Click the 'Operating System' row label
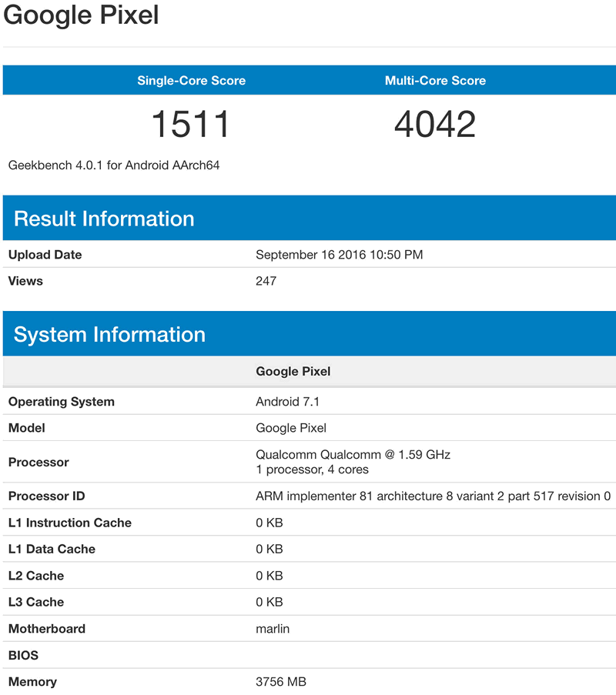Screen dimensions: 616x695 (62, 402)
